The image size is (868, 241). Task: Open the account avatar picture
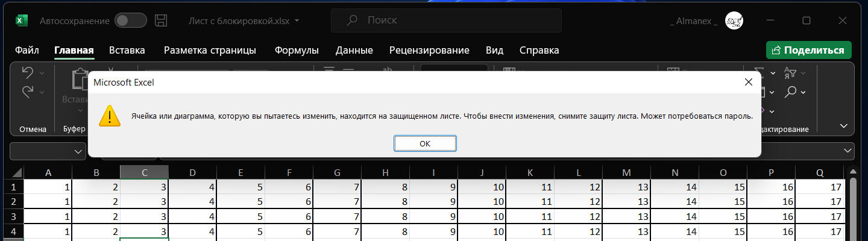click(734, 21)
